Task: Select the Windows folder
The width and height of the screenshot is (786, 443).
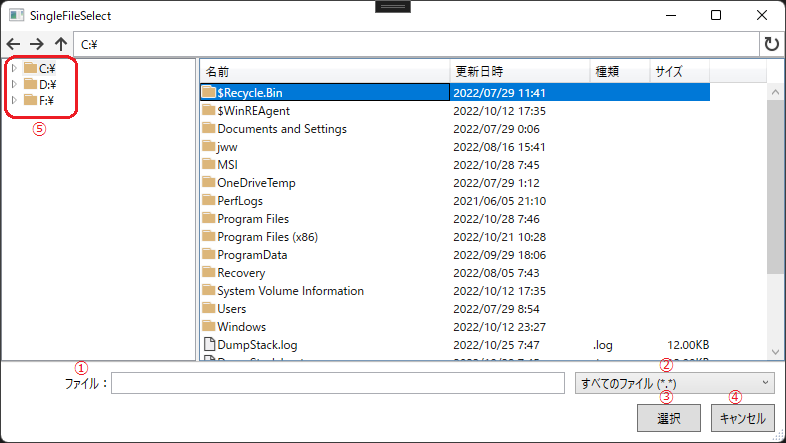Action: (242, 327)
